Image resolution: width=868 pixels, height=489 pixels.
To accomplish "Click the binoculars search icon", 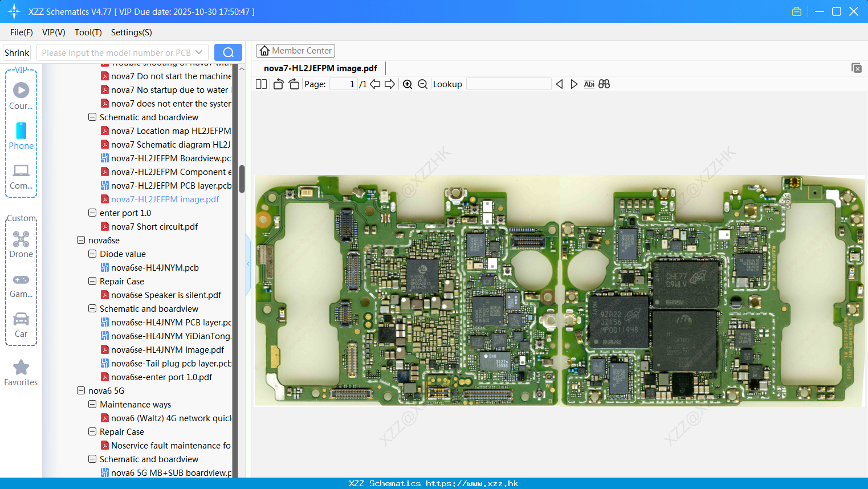I will click(x=604, y=84).
